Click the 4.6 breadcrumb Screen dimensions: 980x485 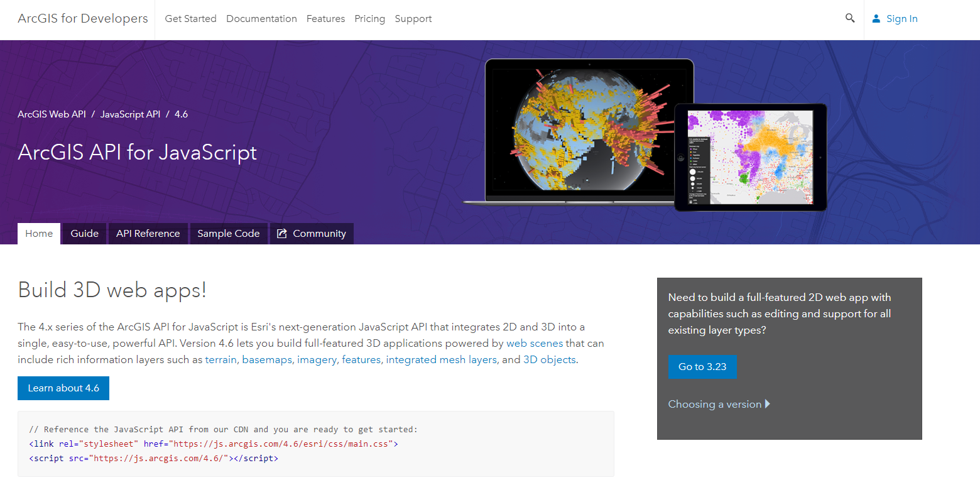pyautogui.click(x=181, y=114)
